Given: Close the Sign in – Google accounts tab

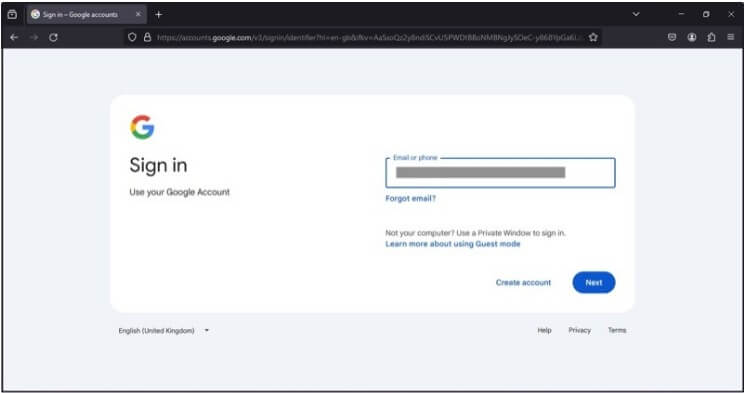Looking at the screenshot, I should pyautogui.click(x=138, y=14).
